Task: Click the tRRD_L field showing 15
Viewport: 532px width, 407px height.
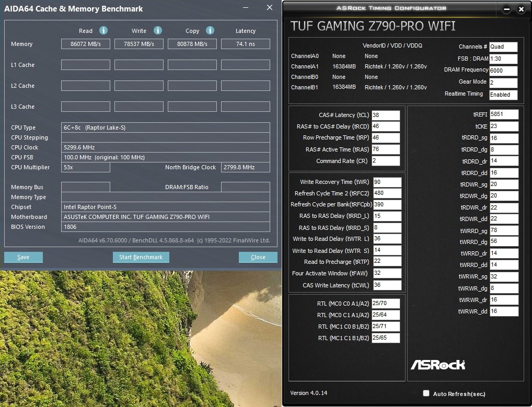Action: (x=387, y=216)
